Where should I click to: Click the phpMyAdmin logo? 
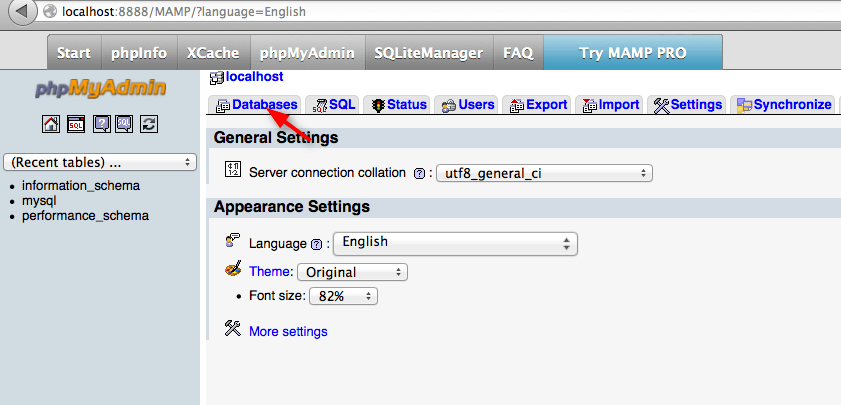pyautogui.click(x=101, y=89)
